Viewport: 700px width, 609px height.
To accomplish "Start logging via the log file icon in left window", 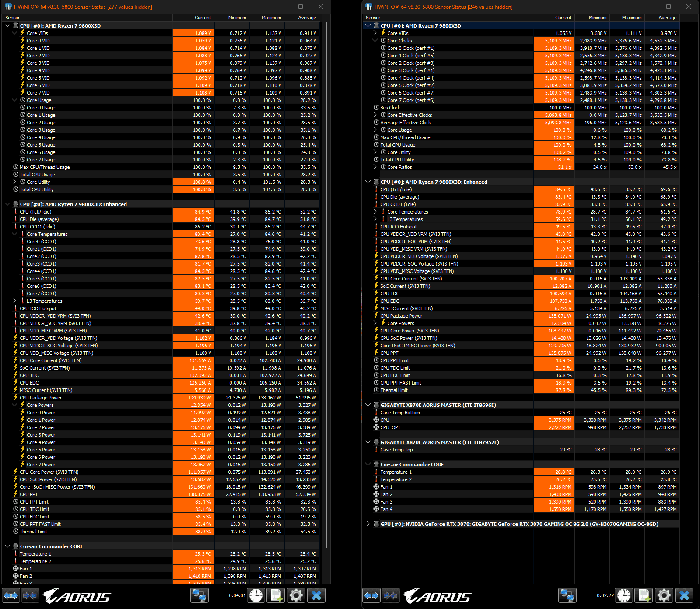I will coord(276,595).
